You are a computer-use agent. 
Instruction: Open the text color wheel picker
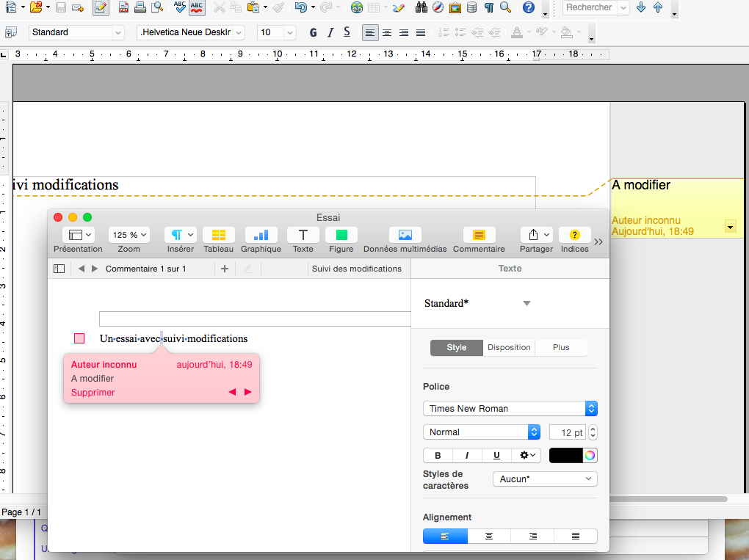(589, 456)
